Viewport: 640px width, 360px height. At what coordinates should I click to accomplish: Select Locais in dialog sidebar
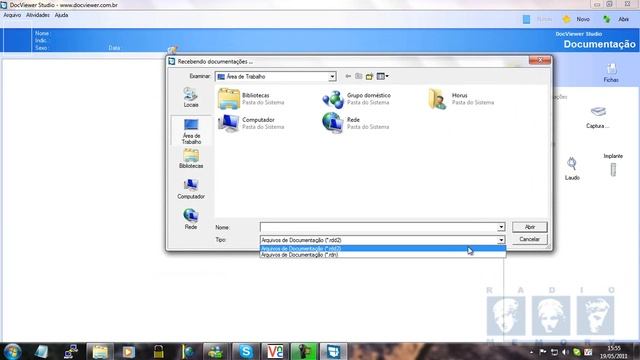[191, 98]
